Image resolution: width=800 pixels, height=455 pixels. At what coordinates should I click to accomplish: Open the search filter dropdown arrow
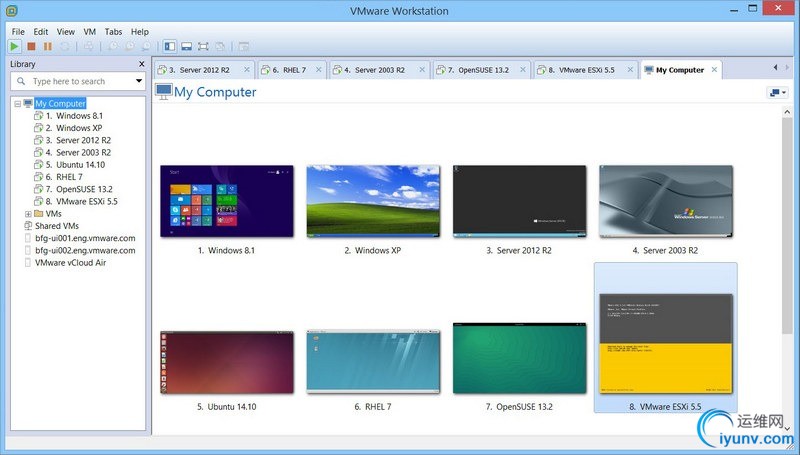tap(139, 81)
